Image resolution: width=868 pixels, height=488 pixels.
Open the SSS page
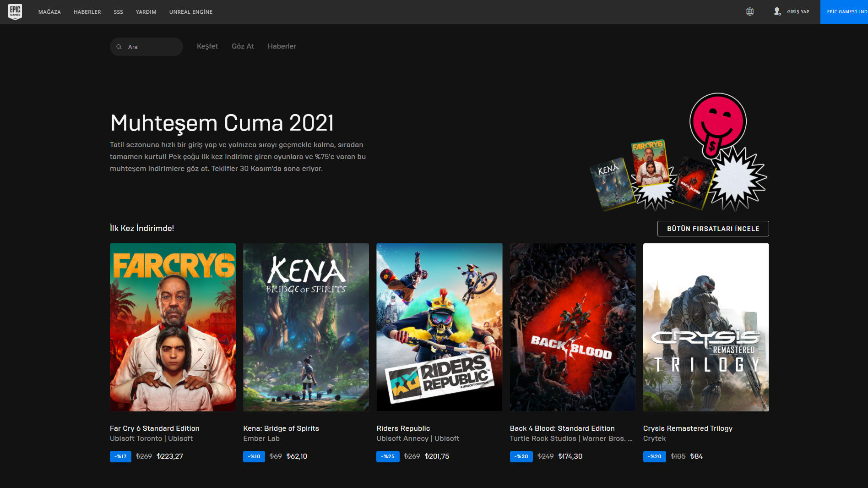(118, 12)
